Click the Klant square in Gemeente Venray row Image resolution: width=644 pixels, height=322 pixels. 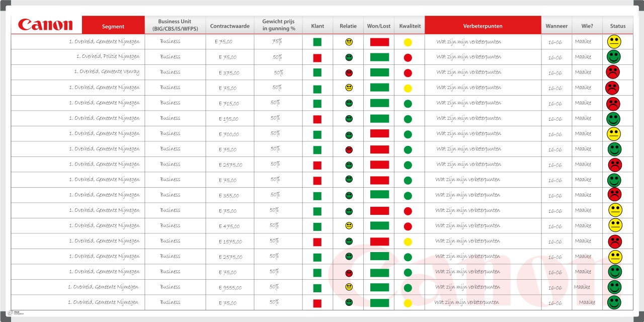(x=317, y=72)
